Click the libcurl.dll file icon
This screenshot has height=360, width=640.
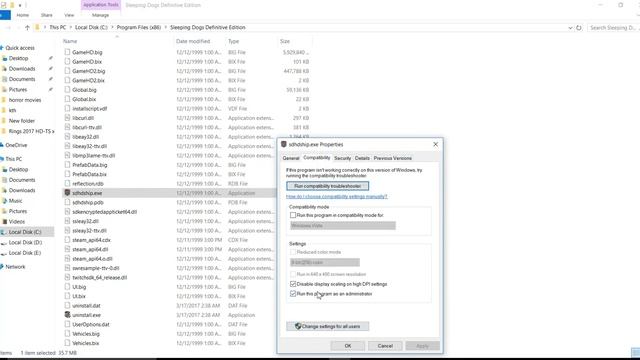click(67, 118)
